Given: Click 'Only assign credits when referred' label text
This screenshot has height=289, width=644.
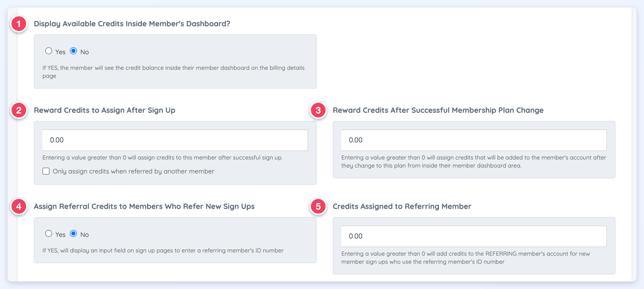Looking at the screenshot, I should (x=133, y=171).
